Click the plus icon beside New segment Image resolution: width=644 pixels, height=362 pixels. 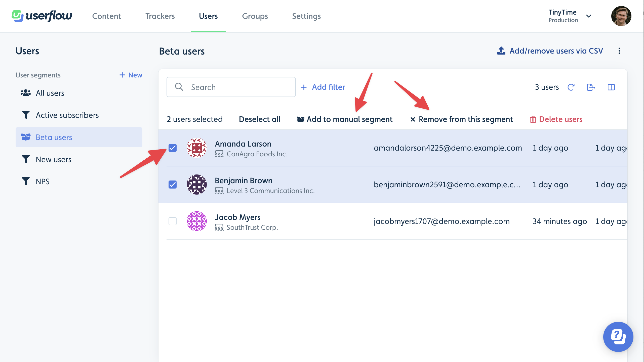[122, 75]
